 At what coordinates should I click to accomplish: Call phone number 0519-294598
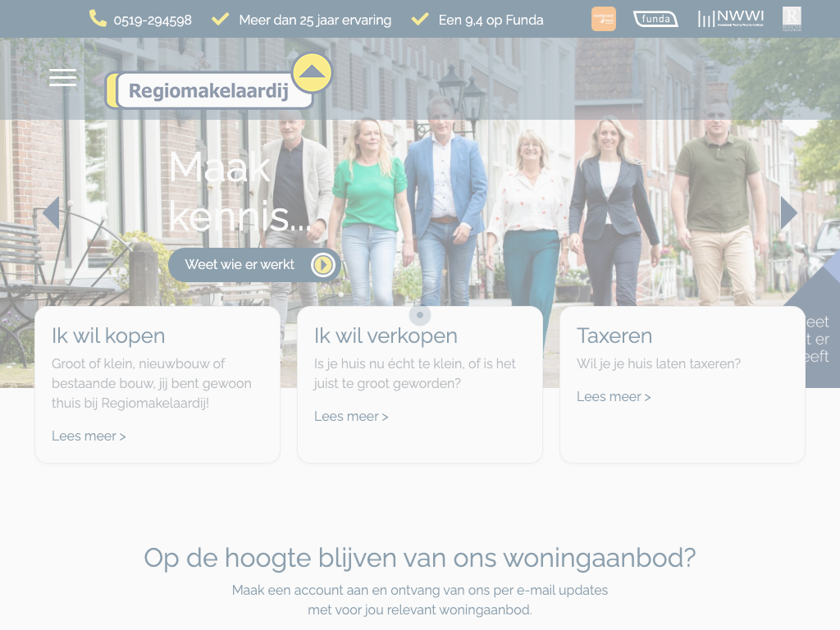point(153,21)
